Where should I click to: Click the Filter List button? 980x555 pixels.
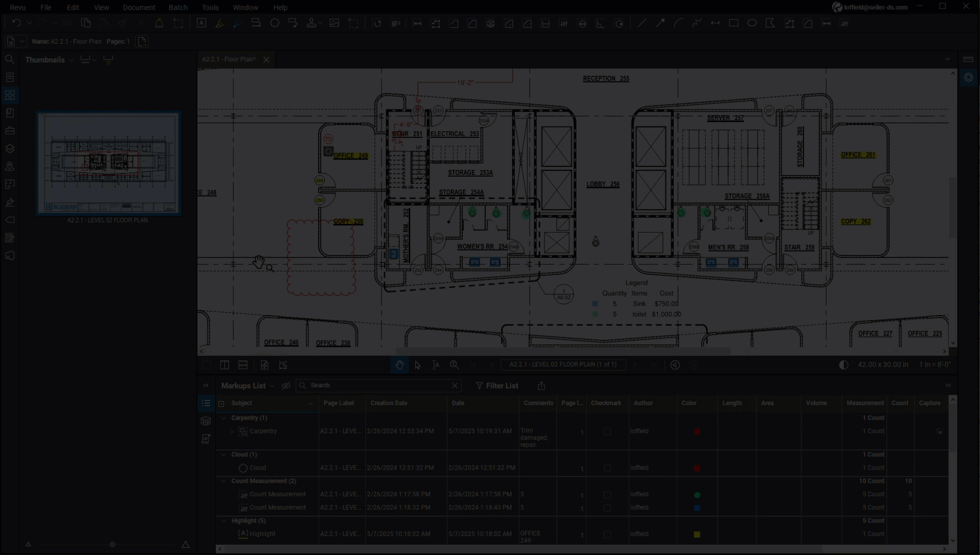tap(497, 386)
